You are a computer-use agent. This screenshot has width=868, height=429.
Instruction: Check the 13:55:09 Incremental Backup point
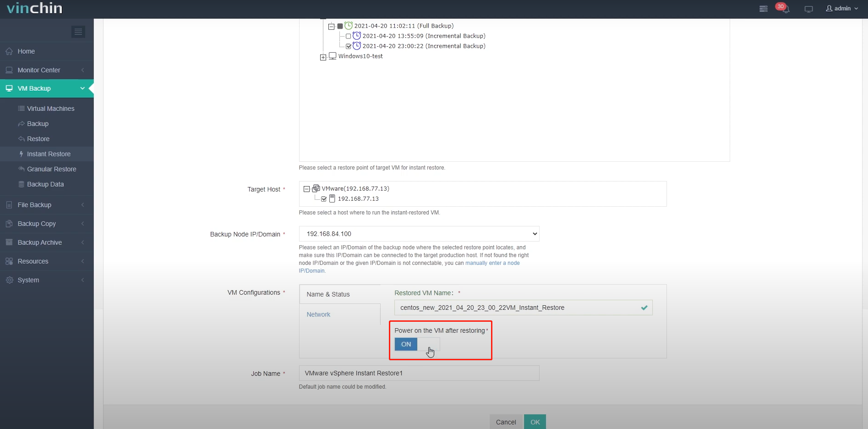(x=348, y=36)
